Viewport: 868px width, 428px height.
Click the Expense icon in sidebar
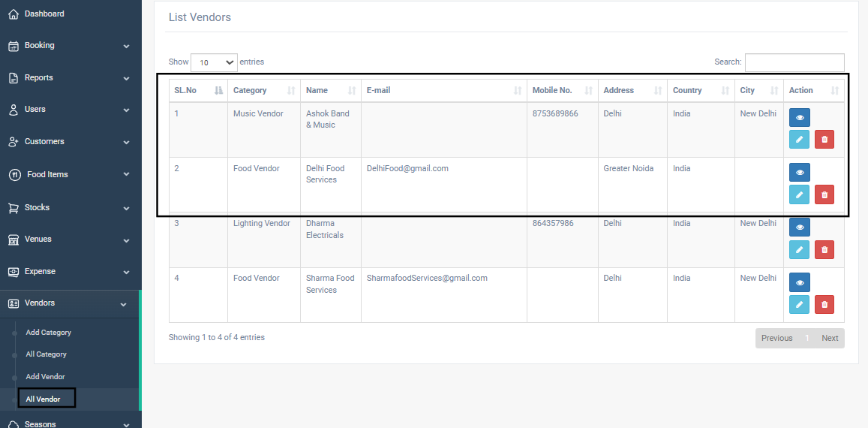pyautogui.click(x=14, y=272)
